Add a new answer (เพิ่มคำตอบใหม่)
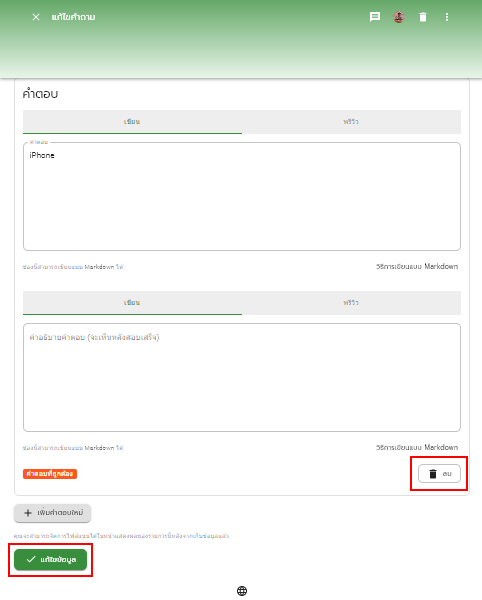The width and height of the screenshot is (482, 600). pyautogui.click(x=52, y=513)
